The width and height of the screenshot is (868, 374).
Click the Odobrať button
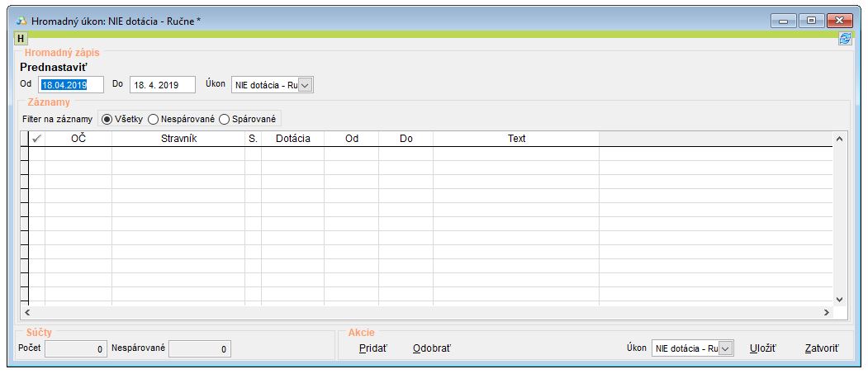[x=432, y=348]
